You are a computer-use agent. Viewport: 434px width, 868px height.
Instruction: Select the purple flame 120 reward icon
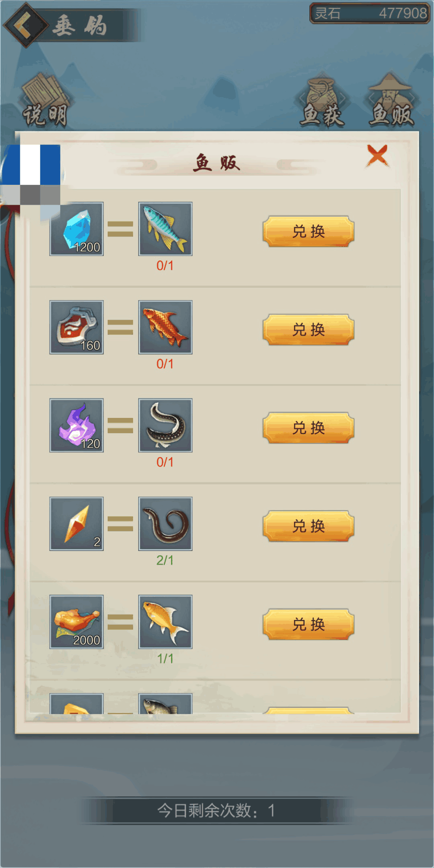pyautogui.click(x=77, y=425)
